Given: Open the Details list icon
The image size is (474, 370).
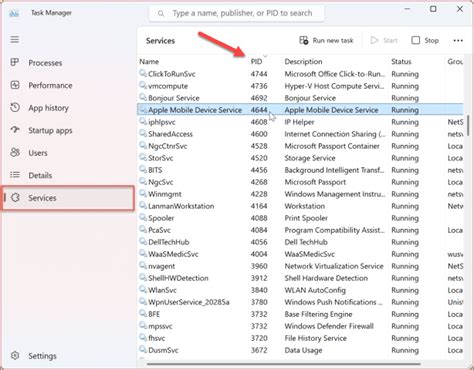Looking at the screenshot, I should coord(15,175).
